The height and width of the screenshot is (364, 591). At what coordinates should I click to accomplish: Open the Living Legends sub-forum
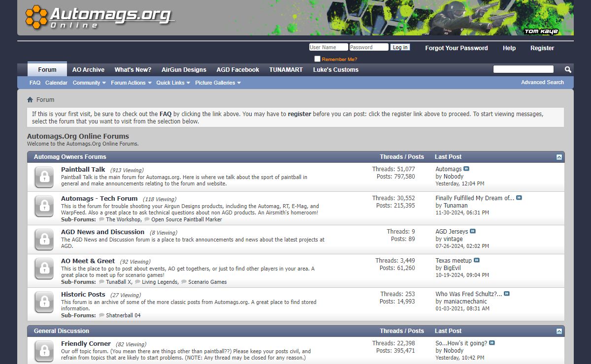click(160, 282)
